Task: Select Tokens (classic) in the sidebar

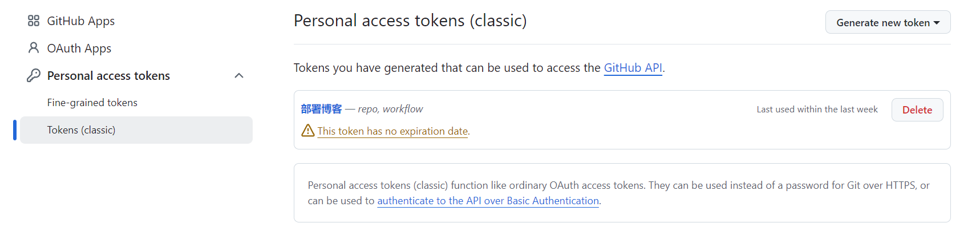Action: pos(81,130)
